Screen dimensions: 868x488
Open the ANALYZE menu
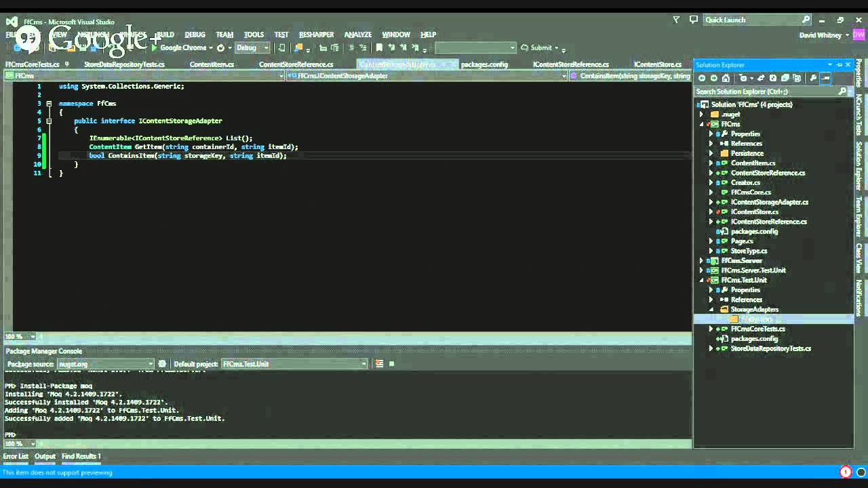click(x=357, y=35)
